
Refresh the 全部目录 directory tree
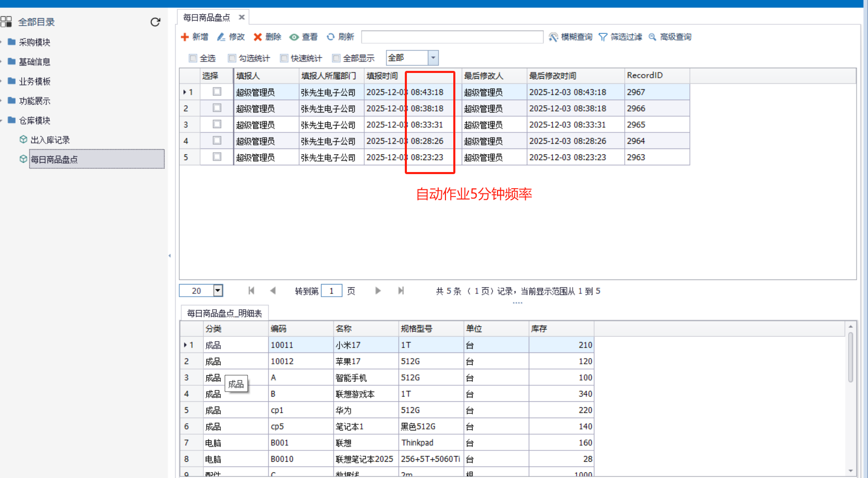[155, 22]
